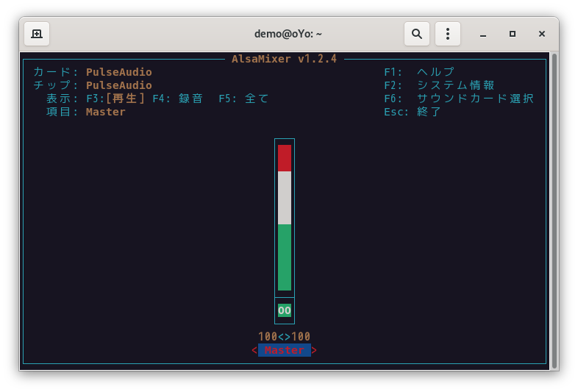Click Esc 終了 to exit
This screenshot has width=578, height=392.
pos(413,112)
